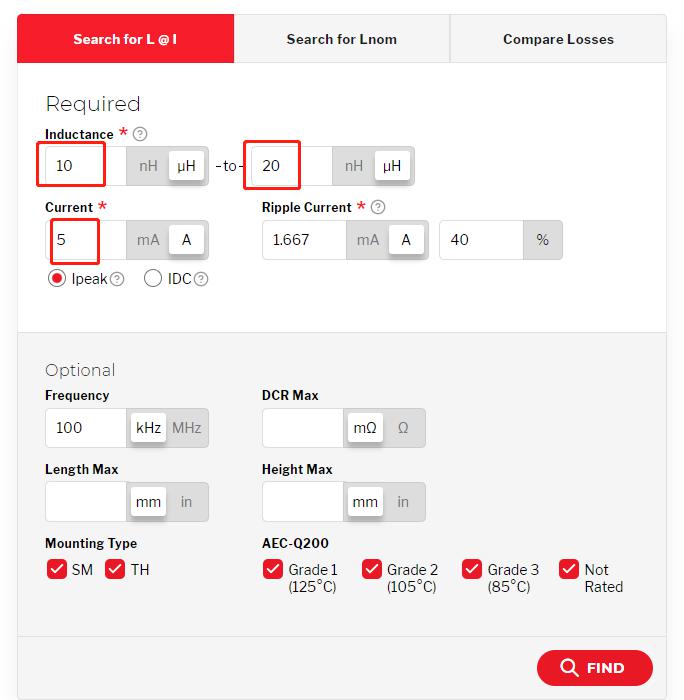Select the Ipeak radio button
Screen dimensions: 684x700
point(57,279)
